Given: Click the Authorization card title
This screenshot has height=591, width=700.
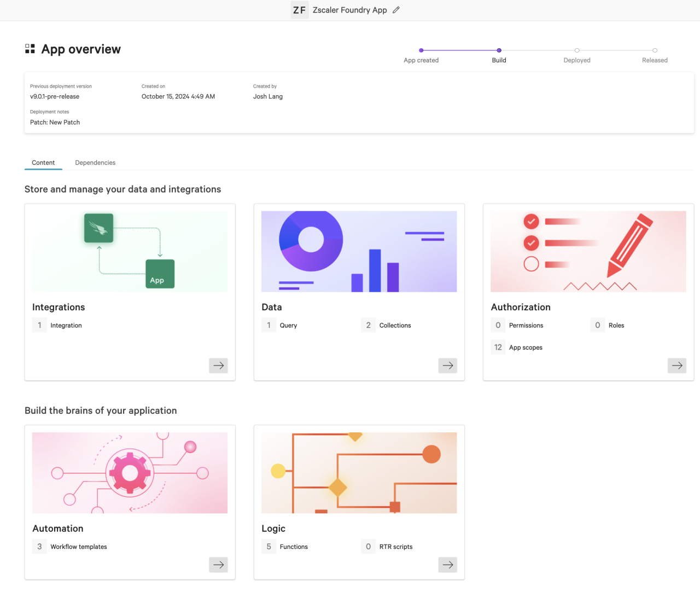Looking at the screenshot, I should click(x=521, y=307).
